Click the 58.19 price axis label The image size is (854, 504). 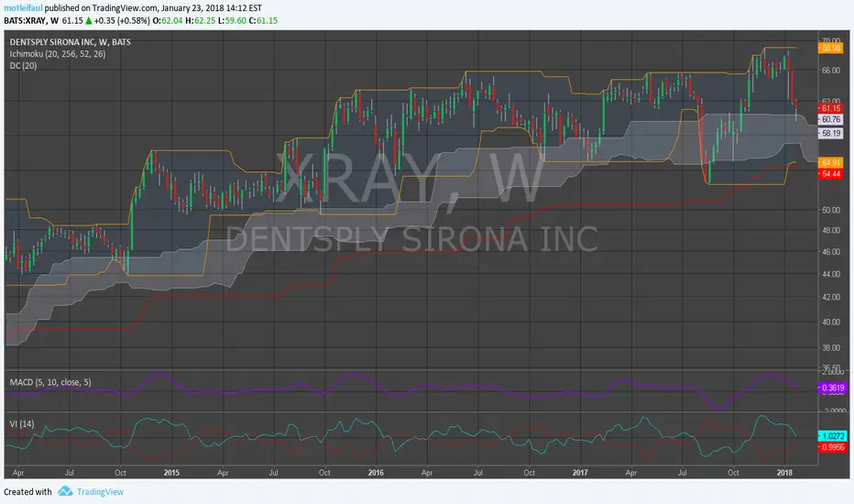[x=830, y=133]
